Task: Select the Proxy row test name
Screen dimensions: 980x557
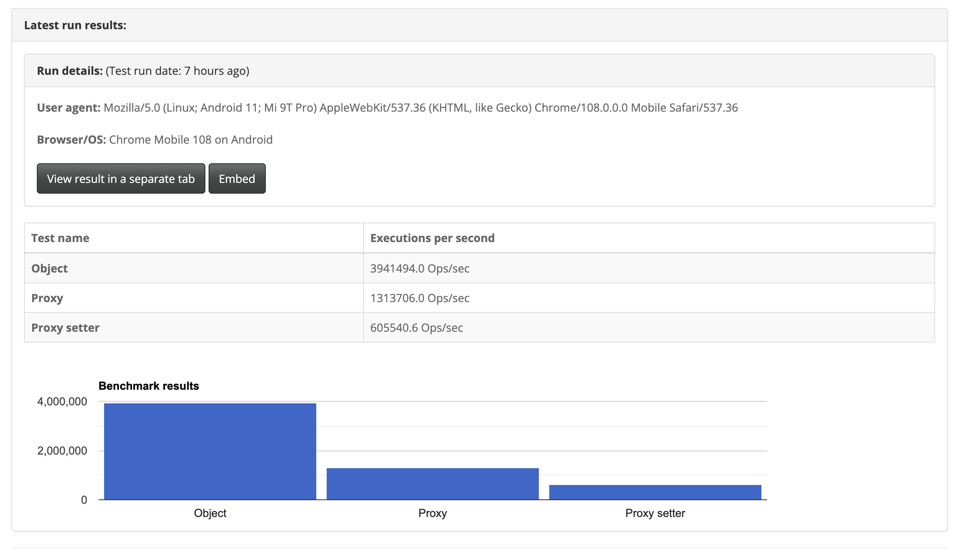Action: click(x=47, y=298)
